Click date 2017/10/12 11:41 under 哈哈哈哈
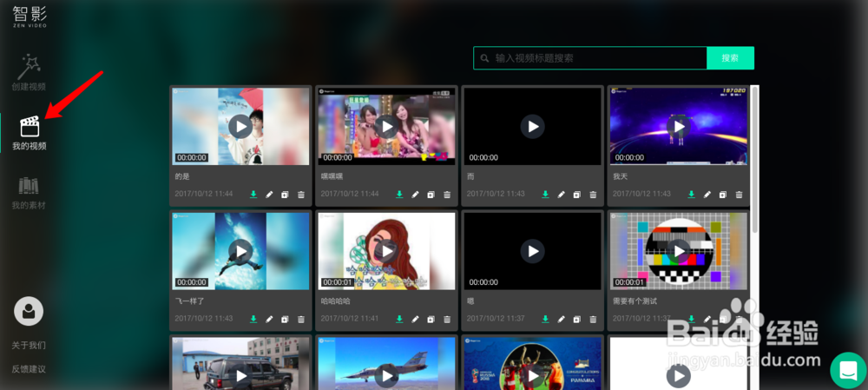Image resolution: width=868 pixels, height=390 pixels. click(350, 319)
